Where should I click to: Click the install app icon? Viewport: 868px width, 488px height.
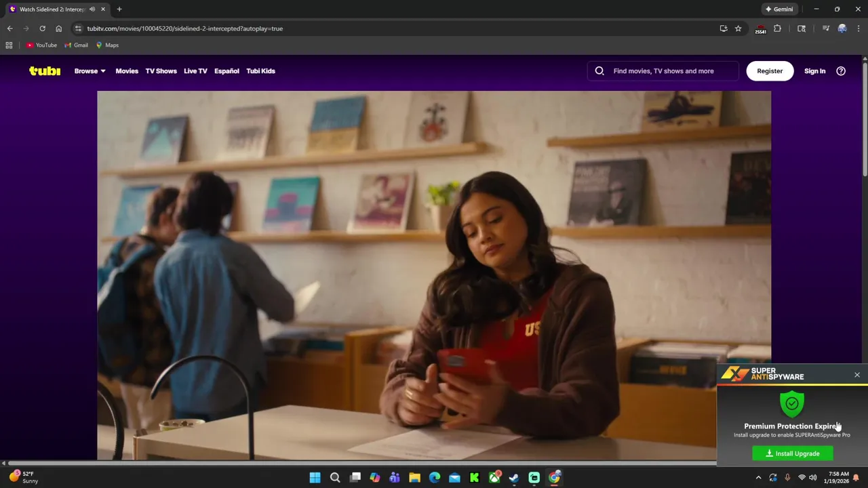point(724,28)
